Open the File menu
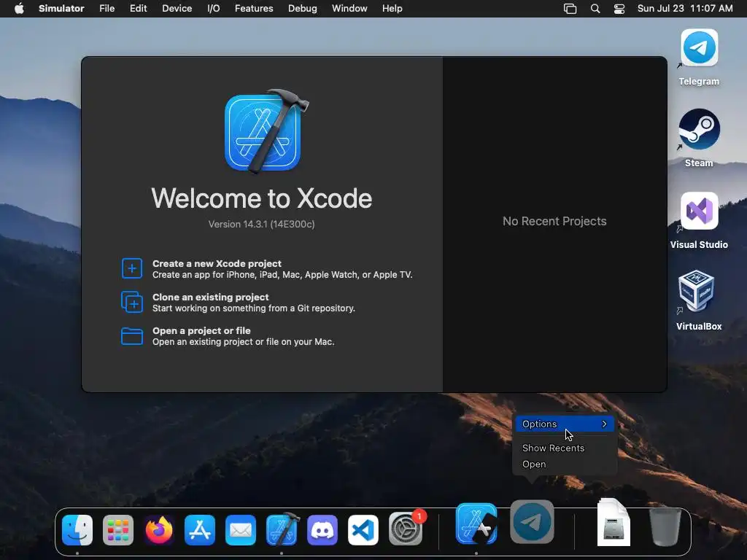 [107, 9]
